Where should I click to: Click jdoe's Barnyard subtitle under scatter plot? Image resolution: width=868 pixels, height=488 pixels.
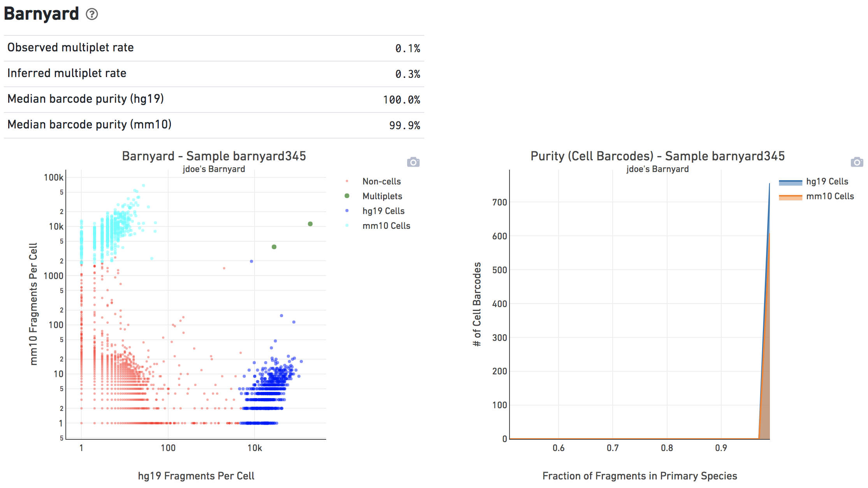coord(214,169)
